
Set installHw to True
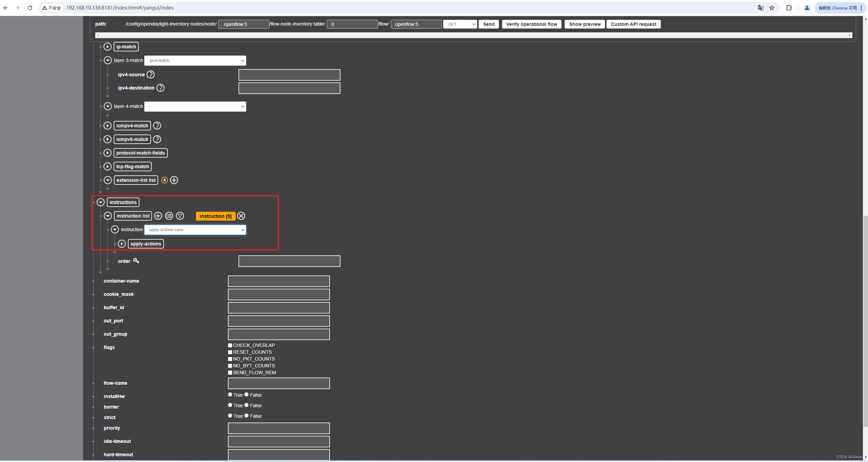[x=230, y=395]
